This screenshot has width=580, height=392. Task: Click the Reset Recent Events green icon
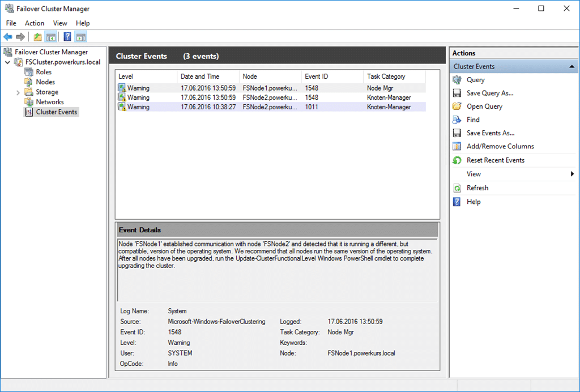tap(457, 160)
